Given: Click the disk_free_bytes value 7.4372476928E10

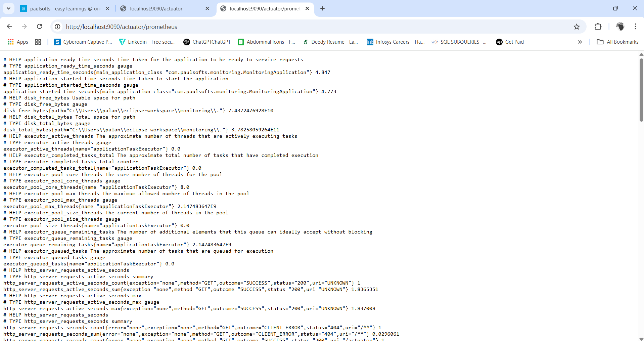Looking at the screenshot, I should pyautogui.click(x=251, y=111).
